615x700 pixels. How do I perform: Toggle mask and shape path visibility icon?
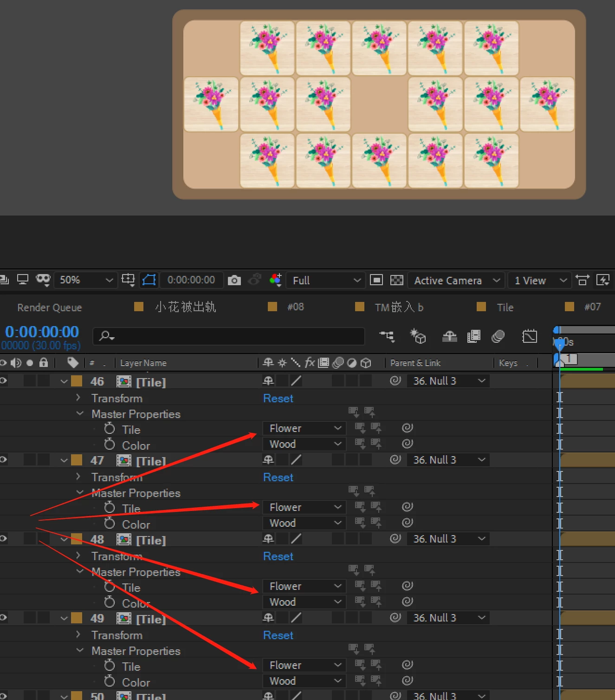149,280
